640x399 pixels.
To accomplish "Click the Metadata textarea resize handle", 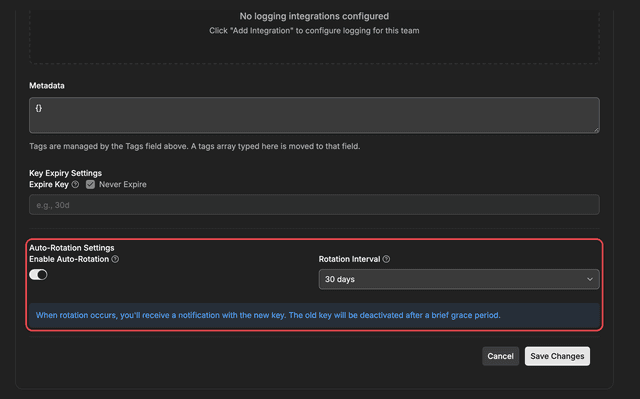I will [596, 130].
